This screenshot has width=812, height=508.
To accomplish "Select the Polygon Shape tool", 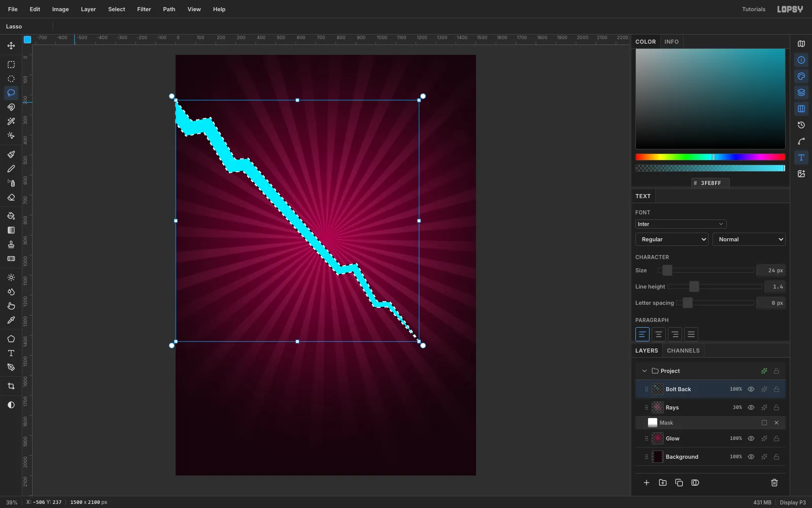I will [11, 339].
